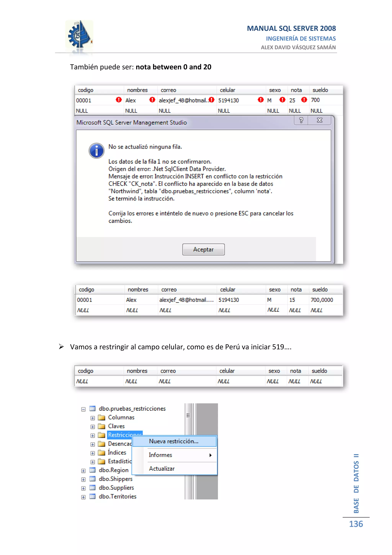This screenshot has height=555, width=392.
Task: Click the MANUAL SQL SERVER 2008 header title
Action: click(291, 28)
